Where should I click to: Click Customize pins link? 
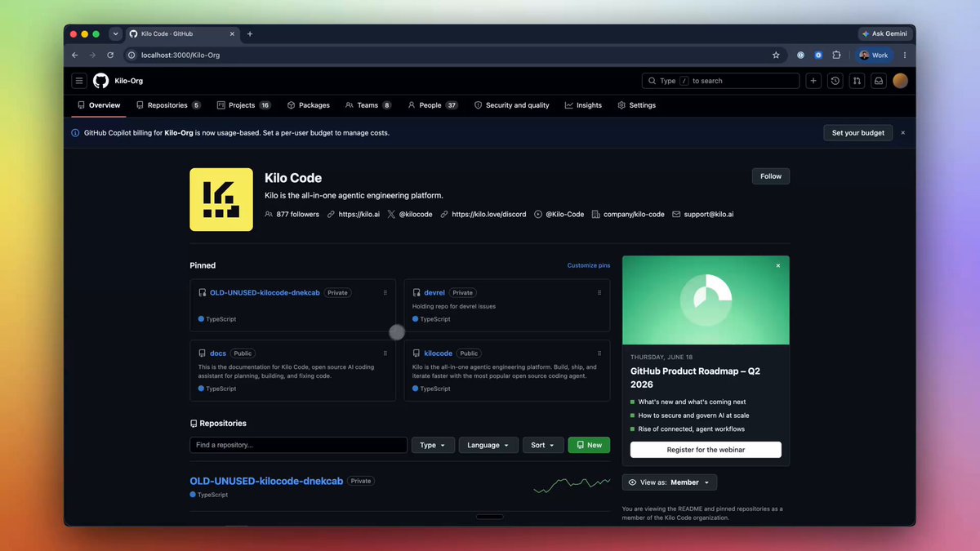(x=589, y=265)
